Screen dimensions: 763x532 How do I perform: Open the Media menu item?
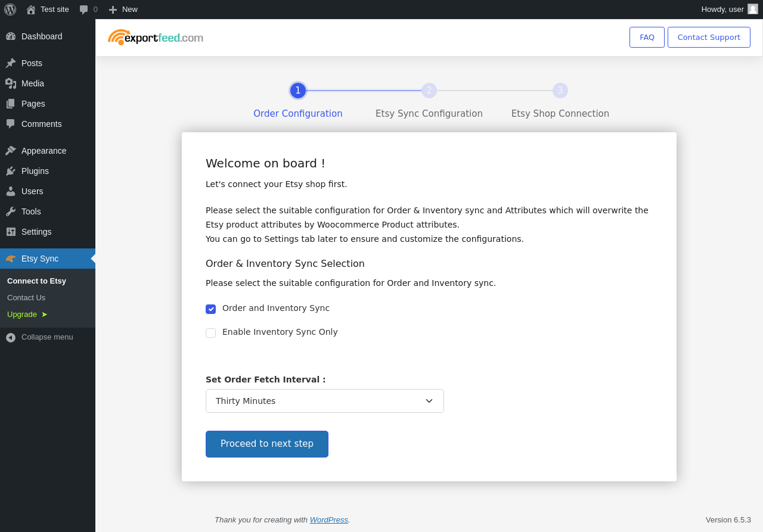pos(33,83)
